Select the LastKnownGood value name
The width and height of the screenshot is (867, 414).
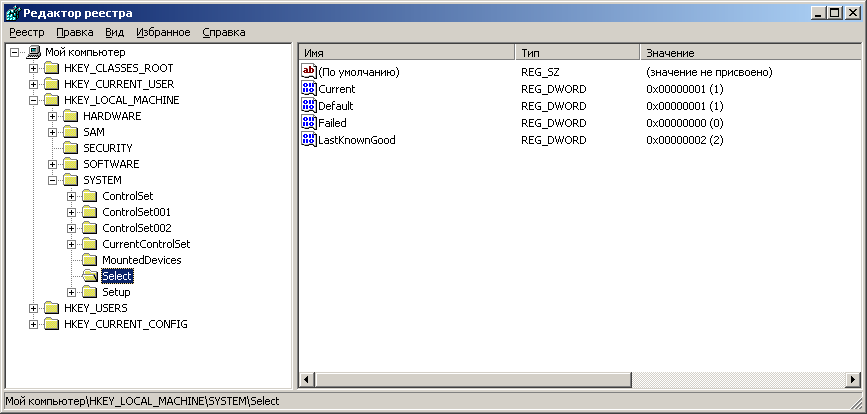pyautogui.click(x=357, y=140)
